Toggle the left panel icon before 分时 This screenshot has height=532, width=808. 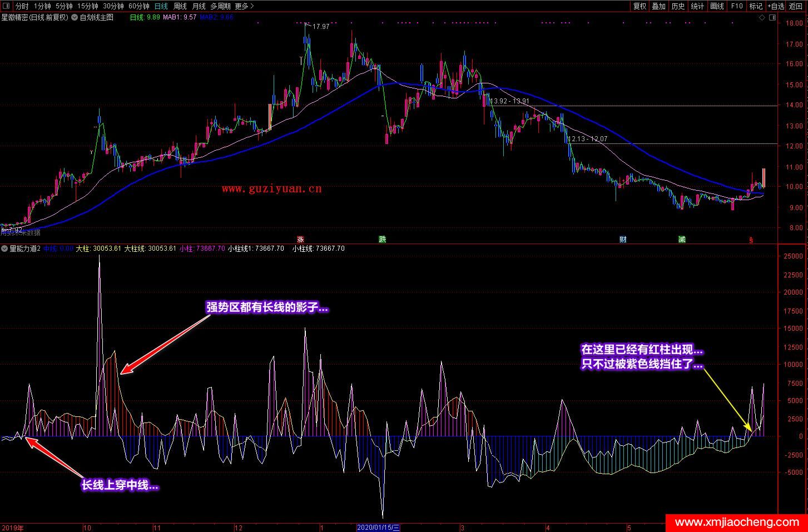tap(7, 6)
